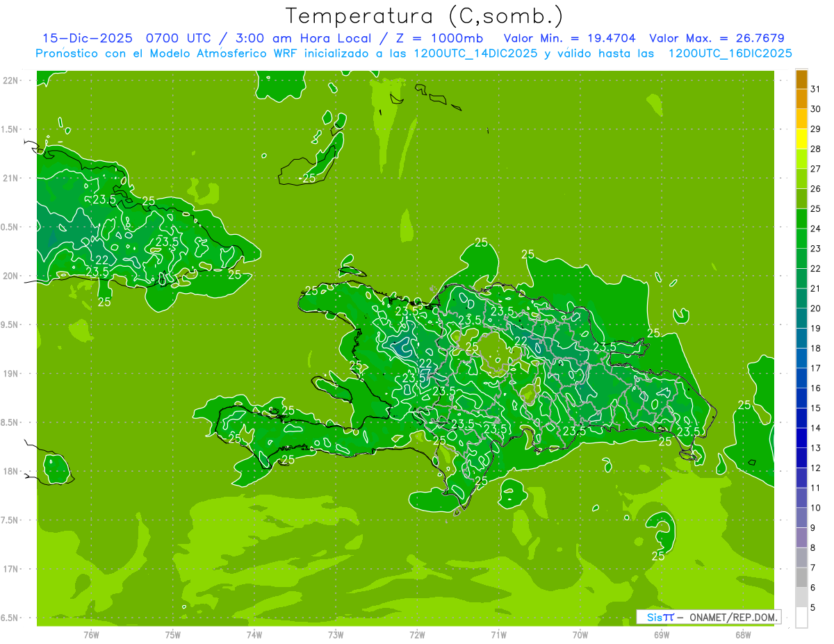Select the date text "15-Dic-2025"
This screenshot has height=644, width=834.
coord(87,38)
